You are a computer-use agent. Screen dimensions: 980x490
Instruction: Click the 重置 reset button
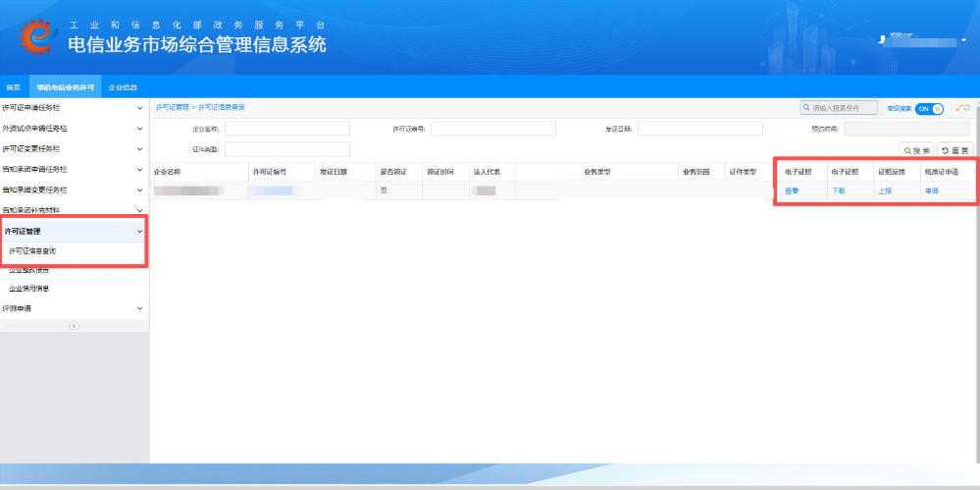(955, 150)
